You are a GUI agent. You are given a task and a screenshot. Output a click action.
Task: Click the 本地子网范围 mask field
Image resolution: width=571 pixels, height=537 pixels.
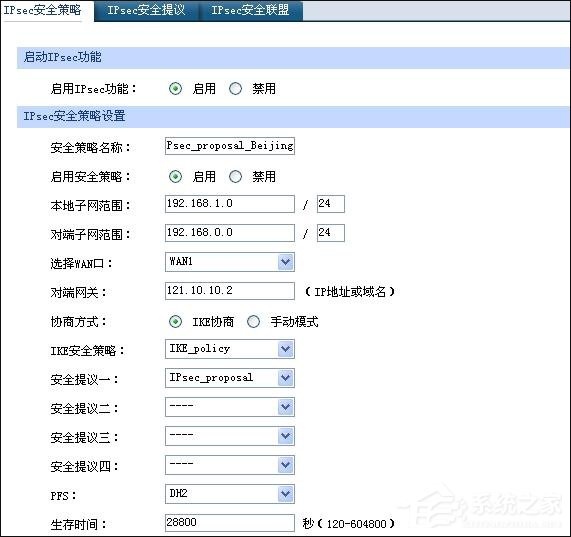pos(331,204)
